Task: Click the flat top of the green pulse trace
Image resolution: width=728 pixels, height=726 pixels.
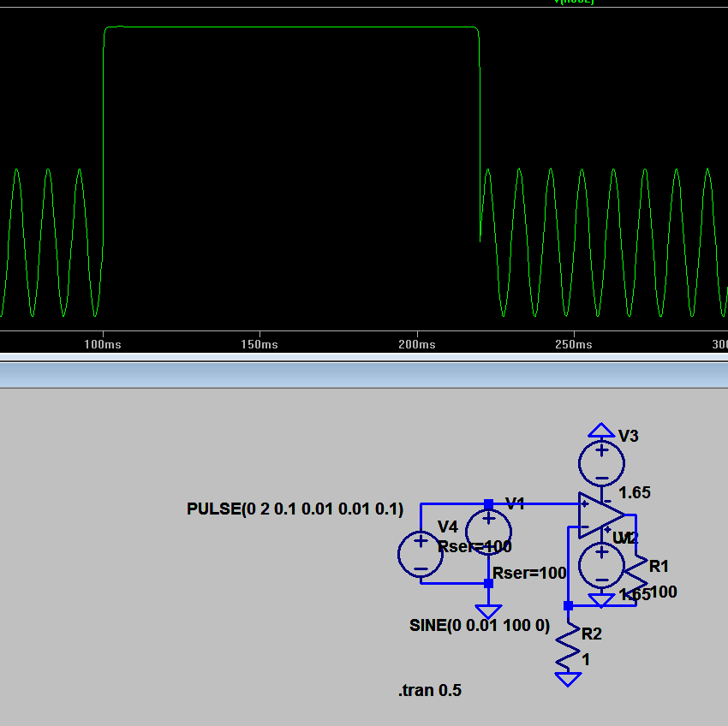Action: 291,27
